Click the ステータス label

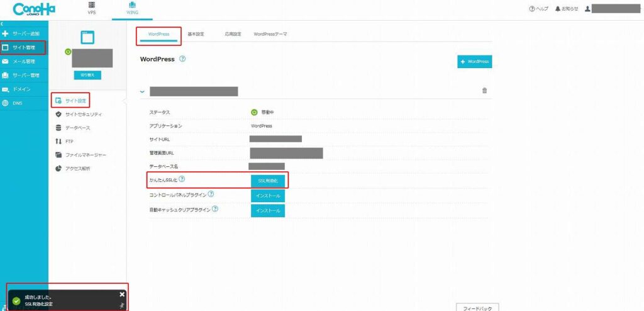point(160,112)
